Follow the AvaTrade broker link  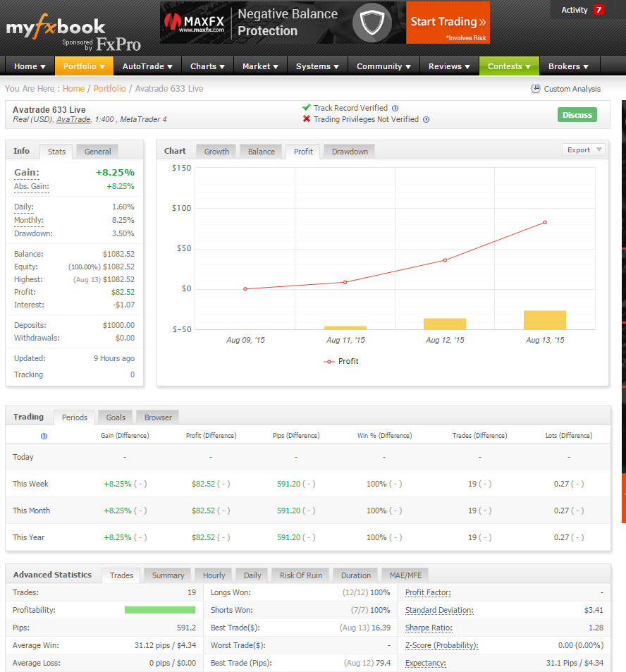[73, 120]
